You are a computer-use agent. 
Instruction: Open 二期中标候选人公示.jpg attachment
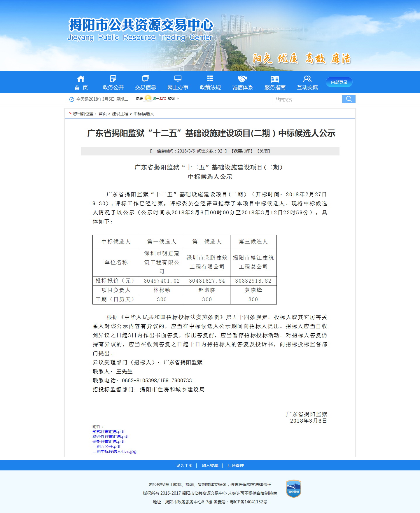114,451
